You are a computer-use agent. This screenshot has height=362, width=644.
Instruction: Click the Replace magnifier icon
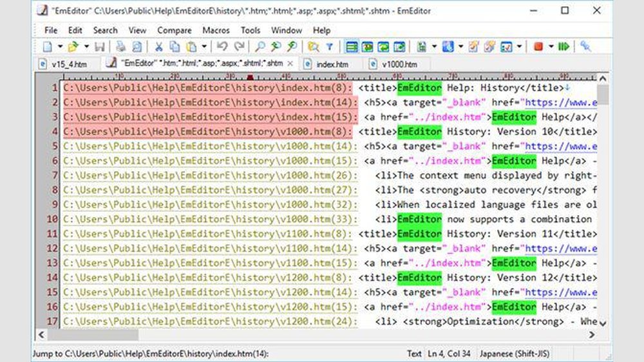pyautogui.click(x=292, y=47)
